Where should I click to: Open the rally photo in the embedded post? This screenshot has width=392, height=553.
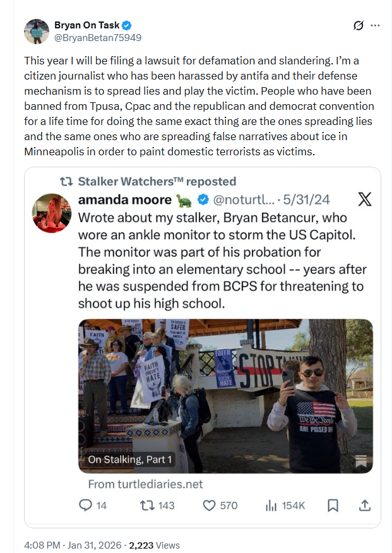[x=225, y=396]
